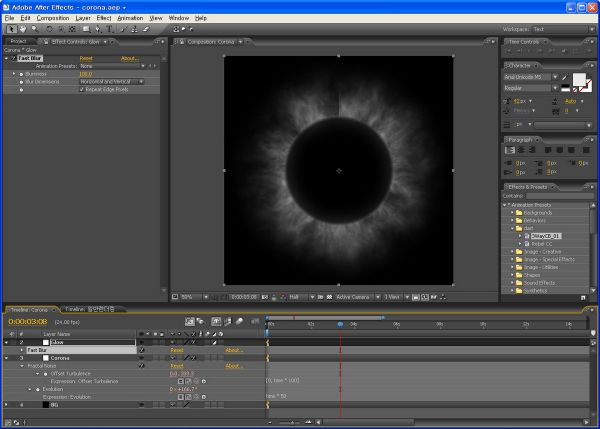Viewport: 600px width, 429px height.
Task: Toggle Fast Blur effect switch in timeline
Action: 142,350
